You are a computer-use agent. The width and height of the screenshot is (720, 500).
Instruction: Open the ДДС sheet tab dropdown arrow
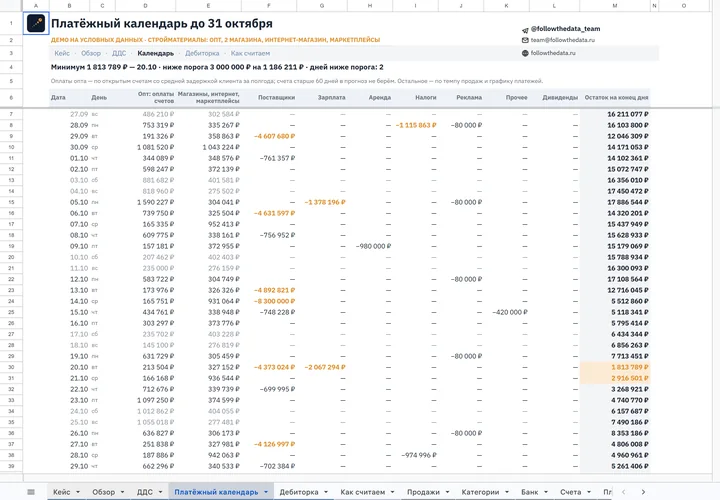(x=160, y=492)
